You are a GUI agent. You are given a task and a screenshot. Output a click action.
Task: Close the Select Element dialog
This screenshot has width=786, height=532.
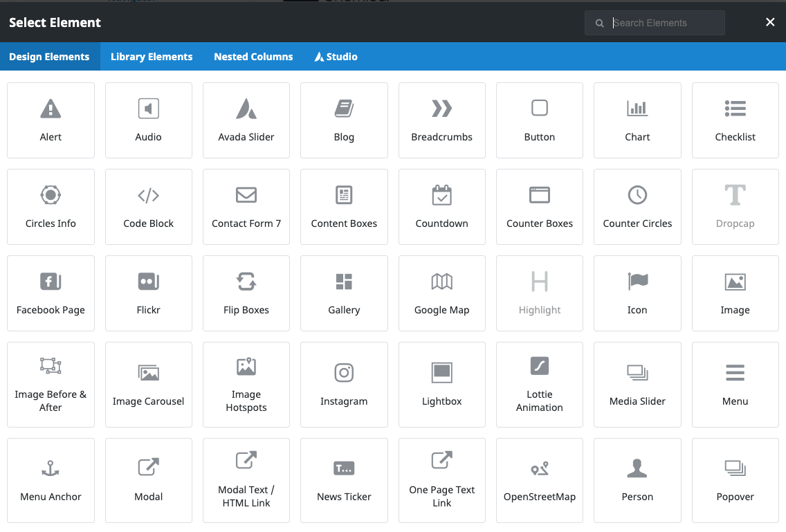(x=770, y=22)
